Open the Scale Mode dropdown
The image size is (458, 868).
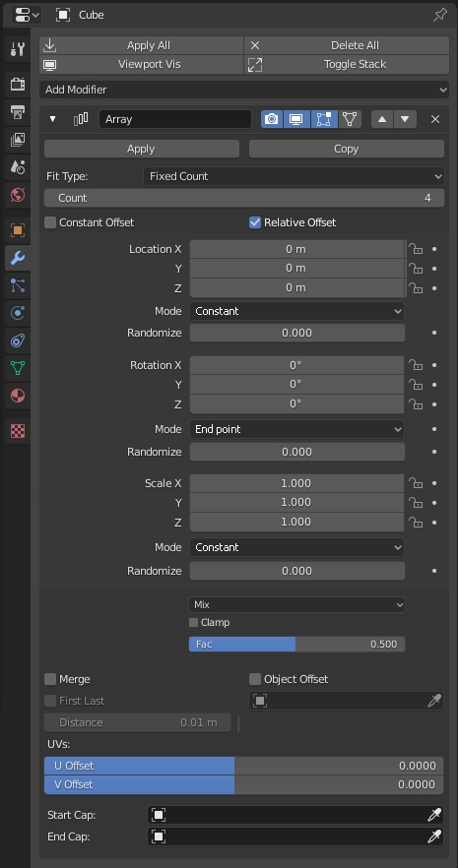[x=296, y=547]
